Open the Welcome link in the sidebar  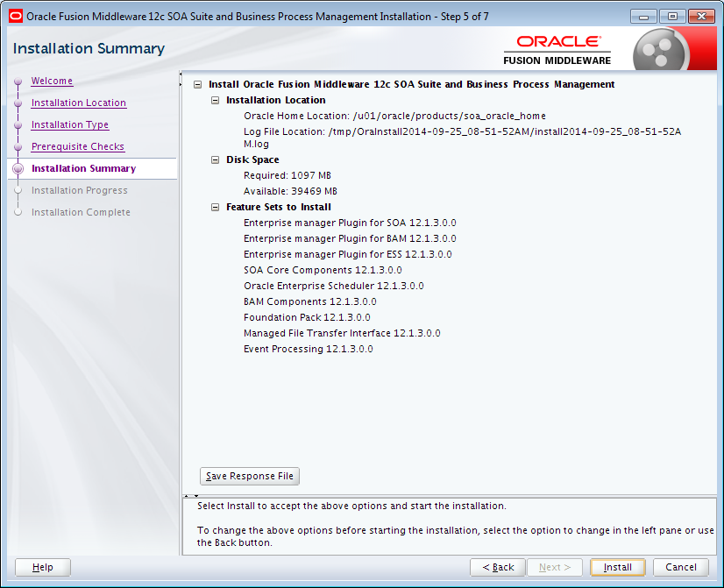coord(51,81)
